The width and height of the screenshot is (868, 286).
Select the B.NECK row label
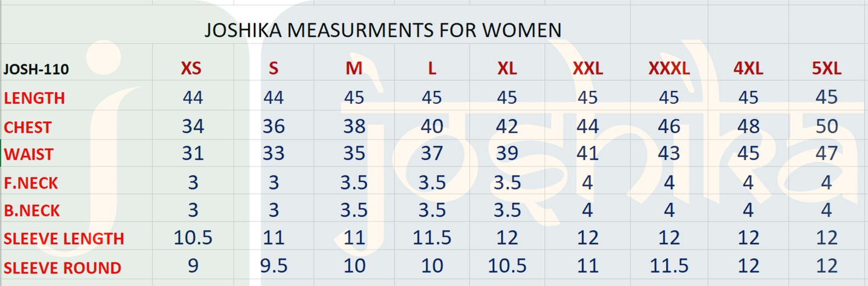32,211
